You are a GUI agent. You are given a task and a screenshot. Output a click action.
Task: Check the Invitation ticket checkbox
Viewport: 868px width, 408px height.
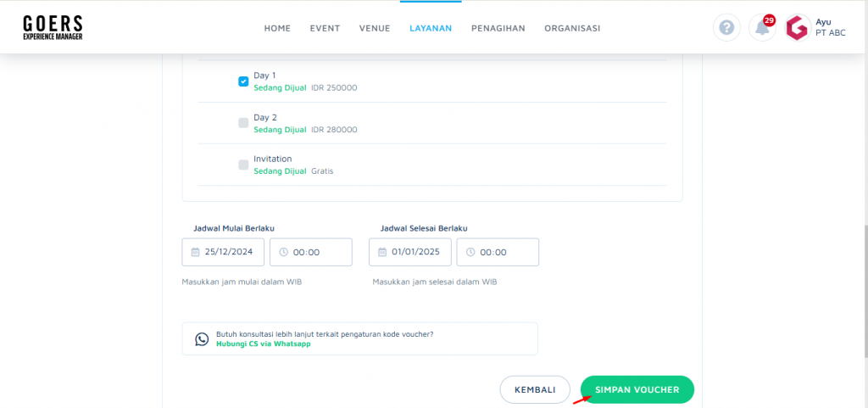pyautogui.click(x=243, y=165)
